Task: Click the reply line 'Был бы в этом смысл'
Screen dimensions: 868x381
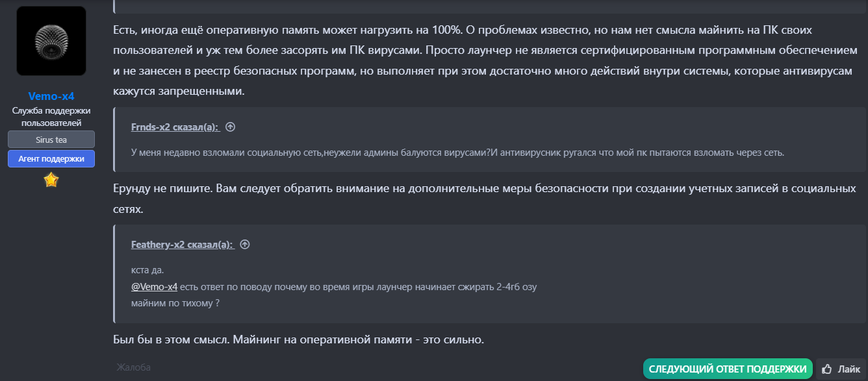Action: click(x=299, y=339)
